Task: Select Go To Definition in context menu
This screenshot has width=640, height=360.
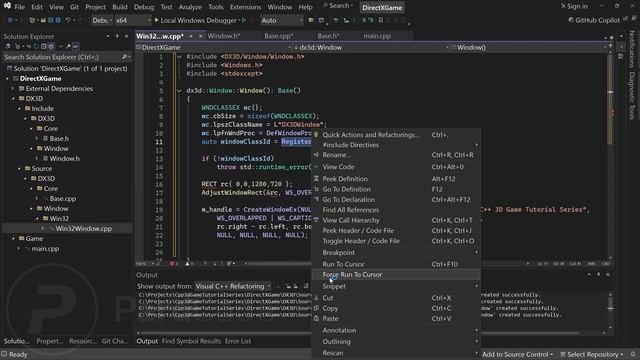Action: click(347, 189)
